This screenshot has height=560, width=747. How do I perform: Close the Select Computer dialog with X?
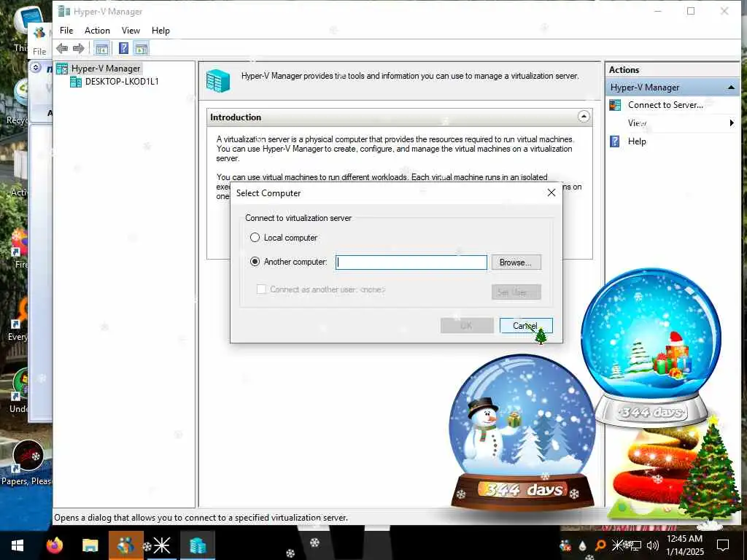click(551, 192)
